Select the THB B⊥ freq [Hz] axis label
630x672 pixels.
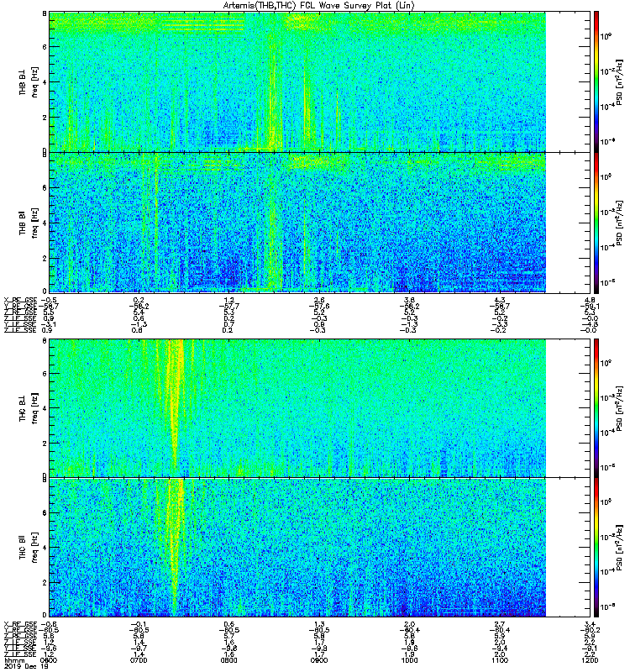[x=29, y=81]
